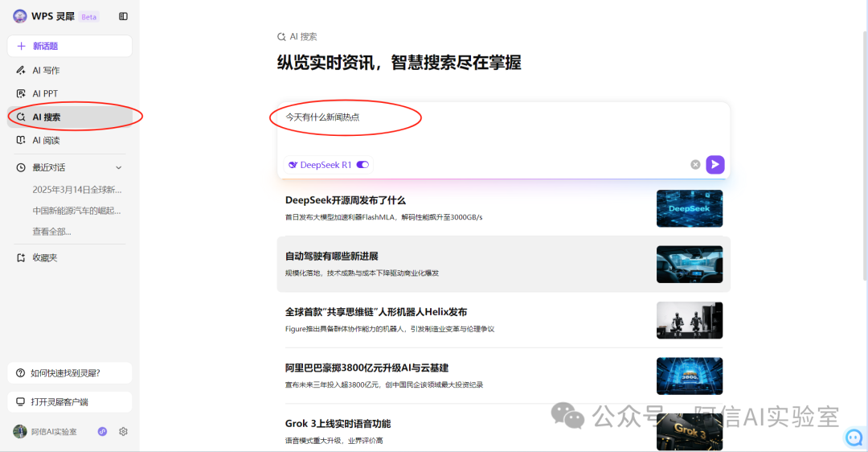Image resolution: width=868 pixels, height=452 pixels.
Task: Click the 3800 blue data center thumbnail
Action: pos(690,376)
